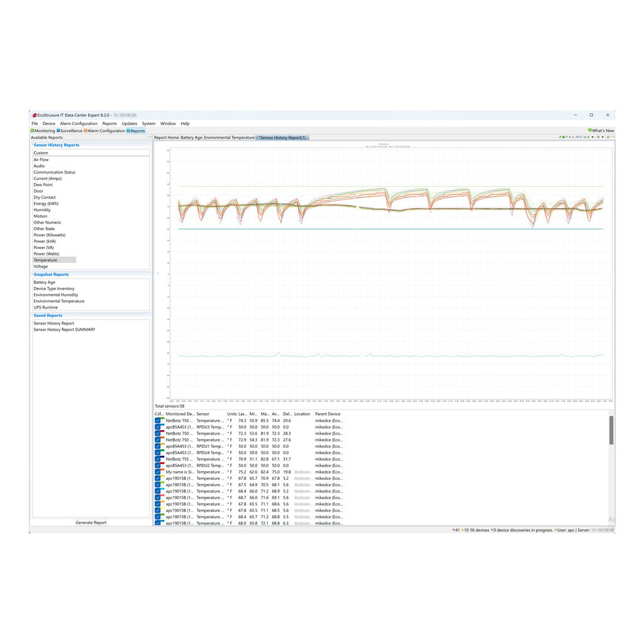Open saved Sensor History Report SUMMARY

pos(64,330)
